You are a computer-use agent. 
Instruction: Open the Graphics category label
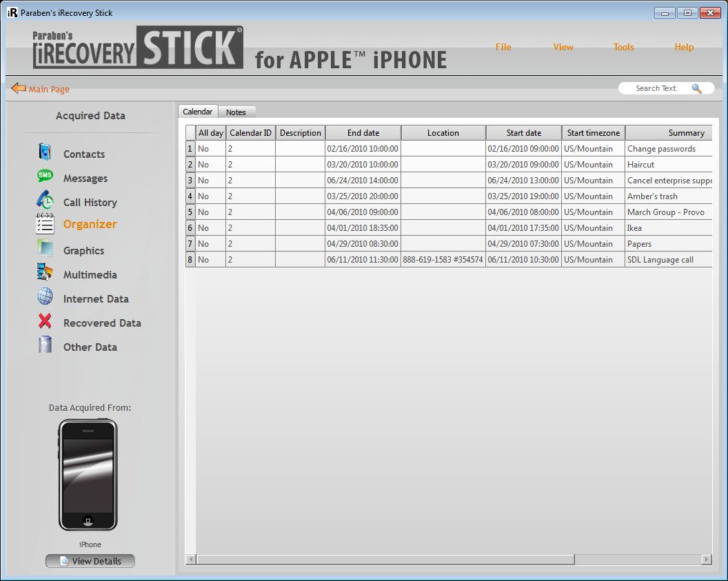tap(83, 251)
